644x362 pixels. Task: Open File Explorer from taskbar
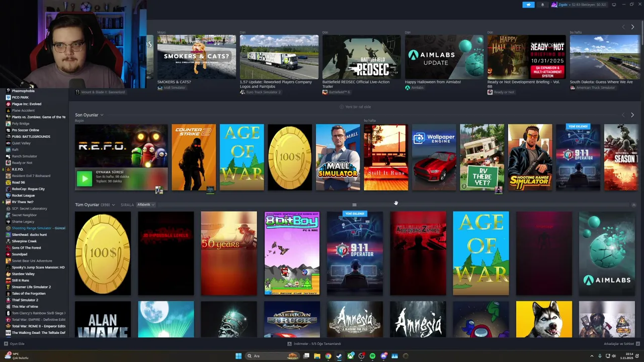pos(317,356)
